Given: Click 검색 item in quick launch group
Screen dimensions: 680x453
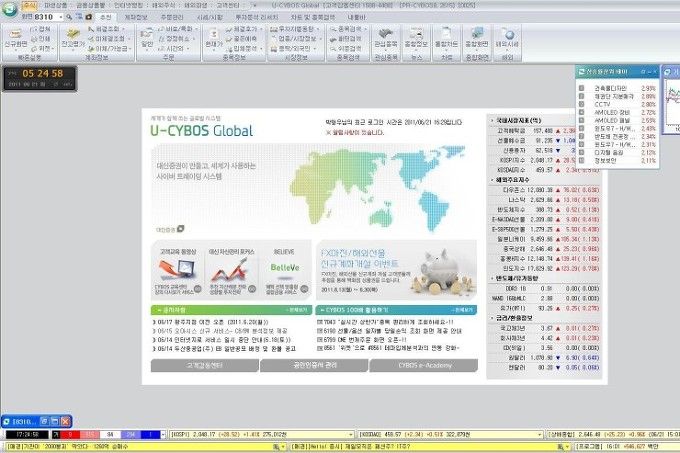Looking at the screenshot, I should [40, 29].
